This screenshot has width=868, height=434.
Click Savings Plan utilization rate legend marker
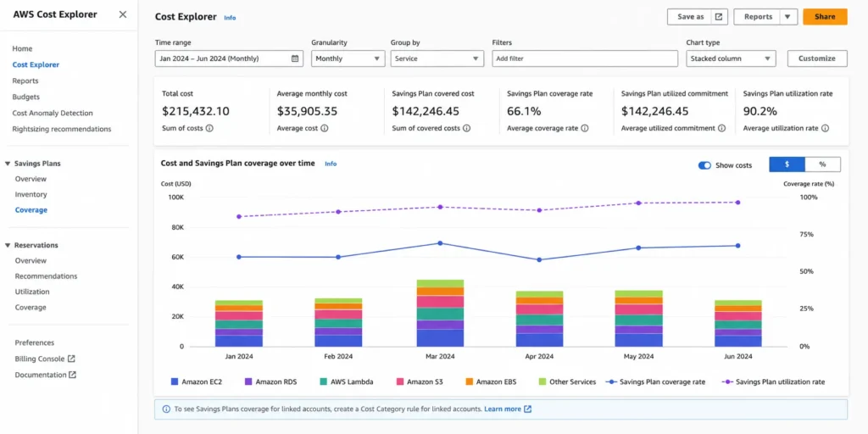[x=727, y=381]
